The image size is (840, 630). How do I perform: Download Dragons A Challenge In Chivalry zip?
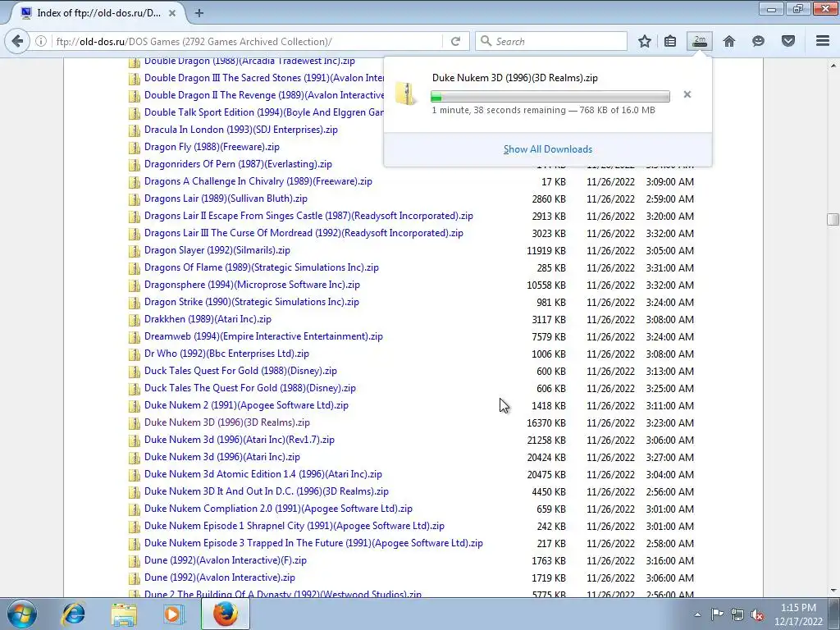258,181
